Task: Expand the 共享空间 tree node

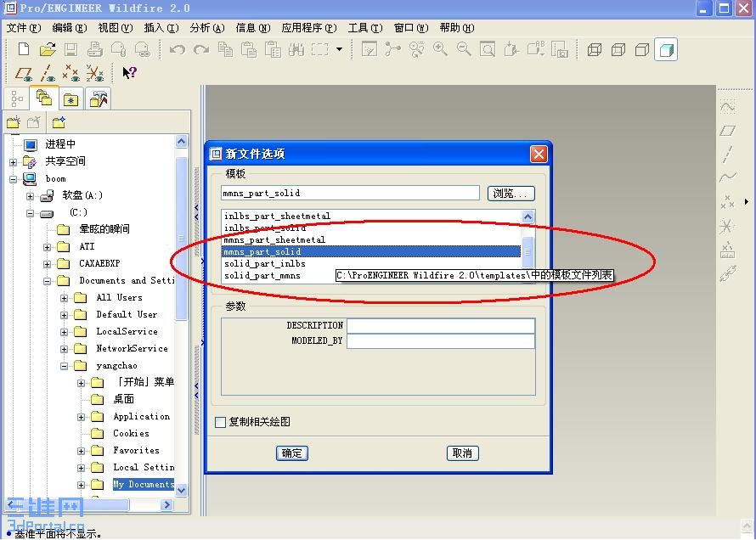Action: (13, 162)
